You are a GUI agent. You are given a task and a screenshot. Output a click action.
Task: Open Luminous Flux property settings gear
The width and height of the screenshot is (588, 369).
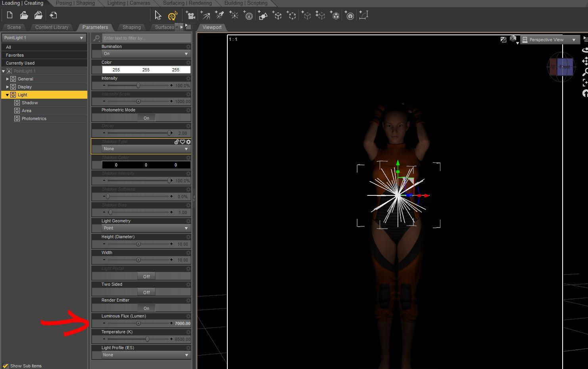click(x=188, y=316)
